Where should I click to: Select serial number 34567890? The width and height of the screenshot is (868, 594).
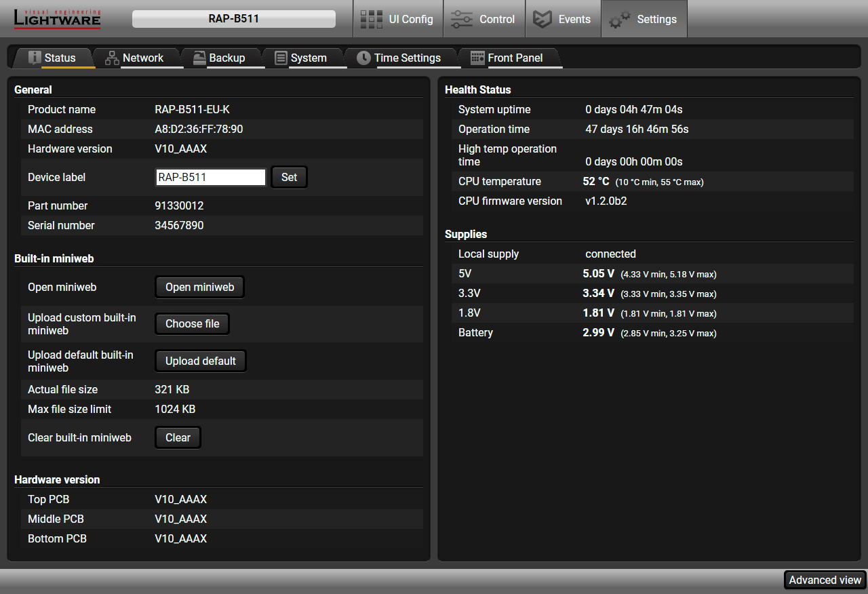[179, 225]
